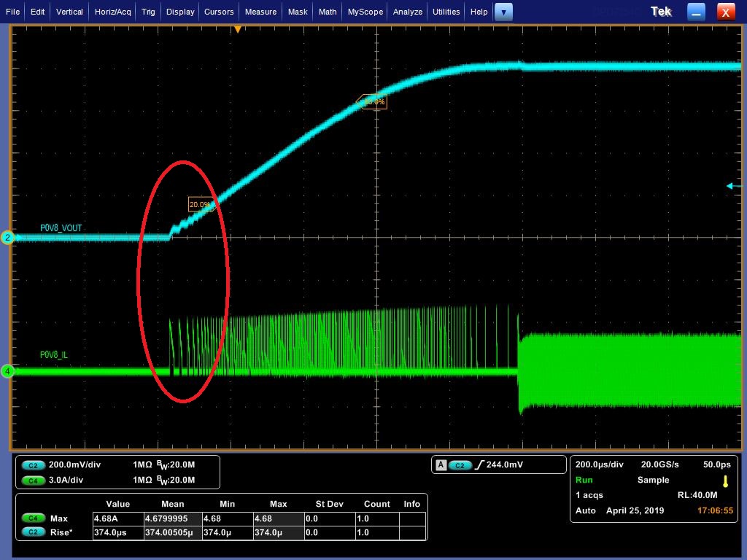Open the Utilities menu
747x560 pixels.
pos(446,12)
